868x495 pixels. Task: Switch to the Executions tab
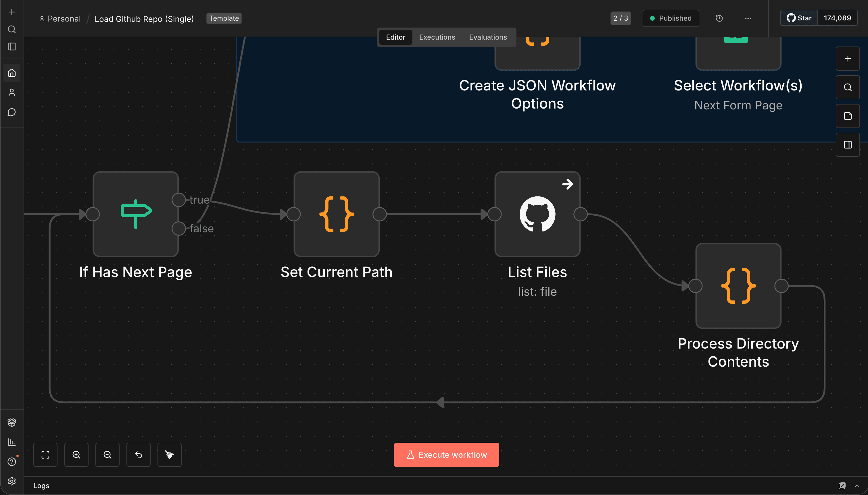pos(437,37)
